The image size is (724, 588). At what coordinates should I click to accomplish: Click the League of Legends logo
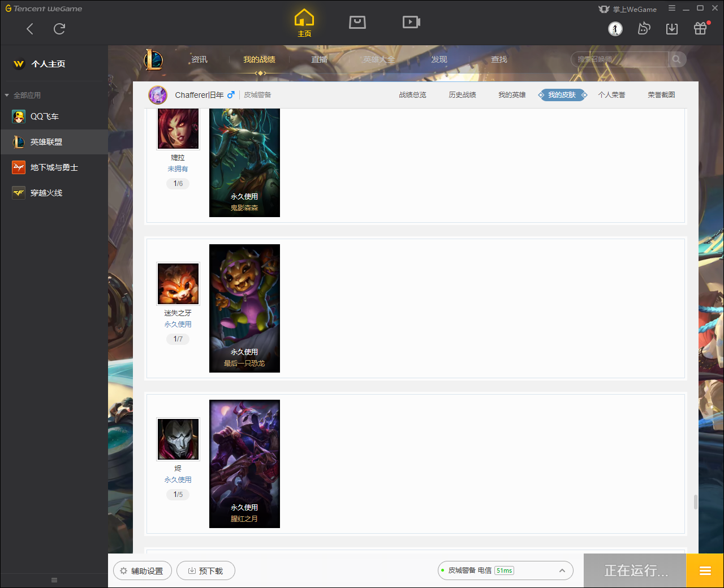tap(153, 59)
